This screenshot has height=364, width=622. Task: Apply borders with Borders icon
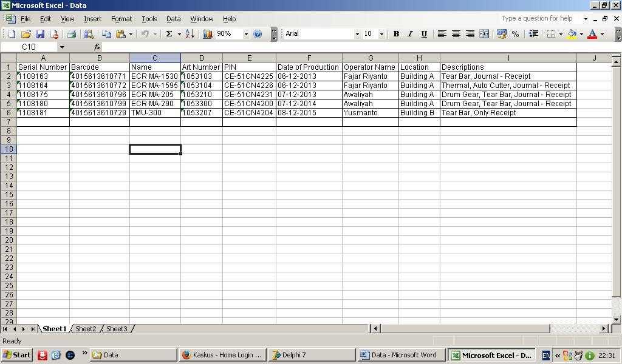[551, 34]
